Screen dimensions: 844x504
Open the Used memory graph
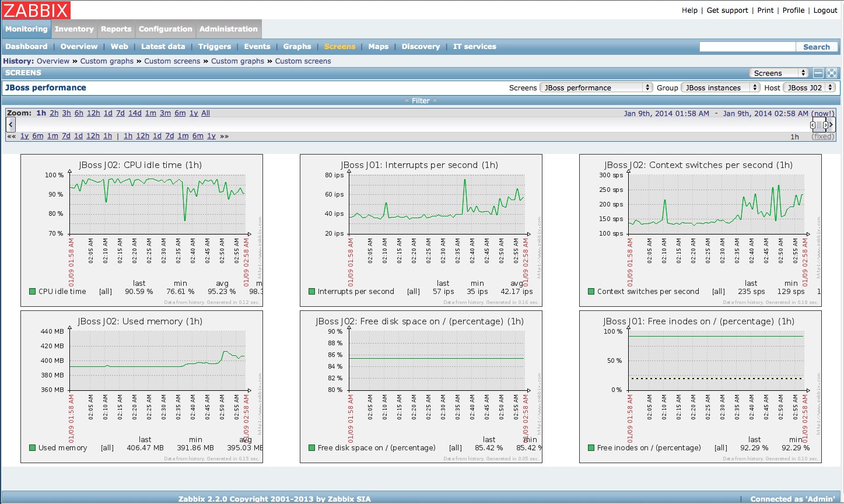tap(142, 386)
